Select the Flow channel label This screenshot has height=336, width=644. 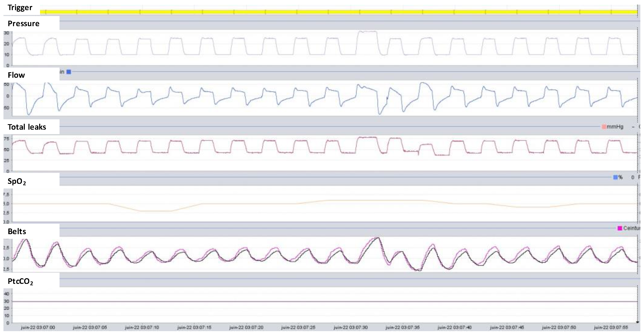pyautogui.click(x=16, y=75)
